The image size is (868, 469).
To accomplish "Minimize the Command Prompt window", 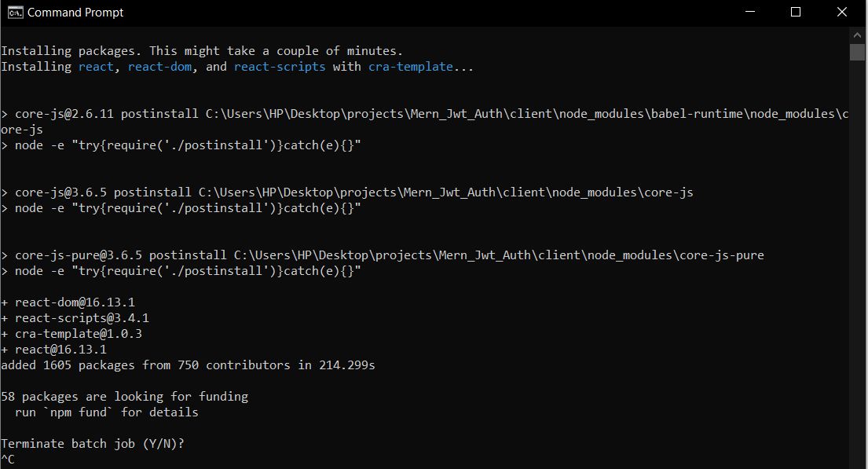I will pyautogui.click(x=750, y=12).
